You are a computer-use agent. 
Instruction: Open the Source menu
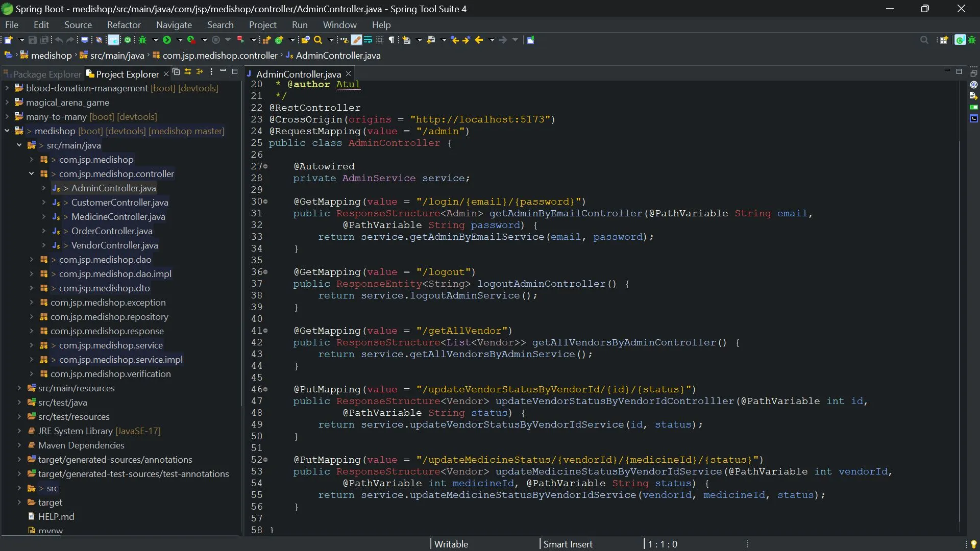[x=78, y=24]
